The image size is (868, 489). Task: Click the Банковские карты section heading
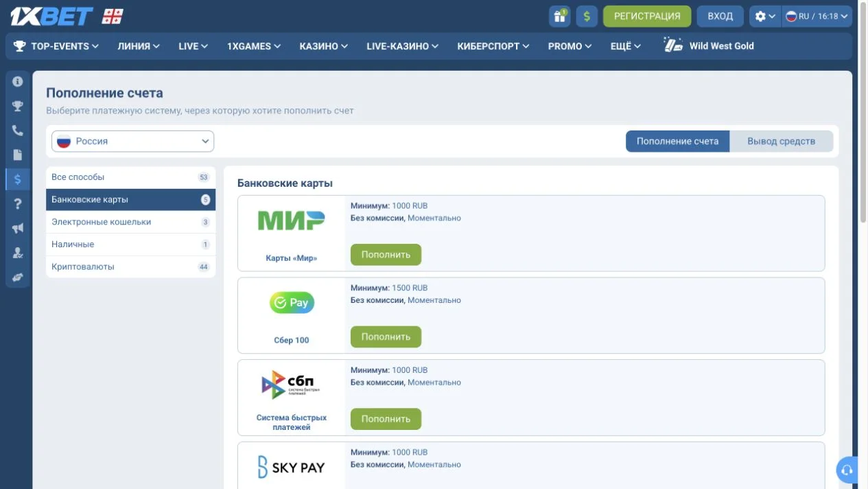[285, 183]
